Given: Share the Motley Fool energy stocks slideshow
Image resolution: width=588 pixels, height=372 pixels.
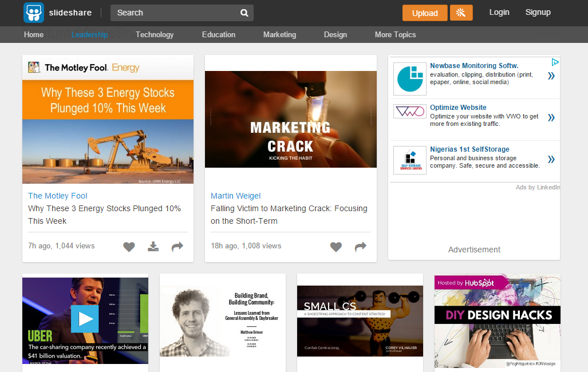Looking at the screenshot, I should click(x=177, y=247).
